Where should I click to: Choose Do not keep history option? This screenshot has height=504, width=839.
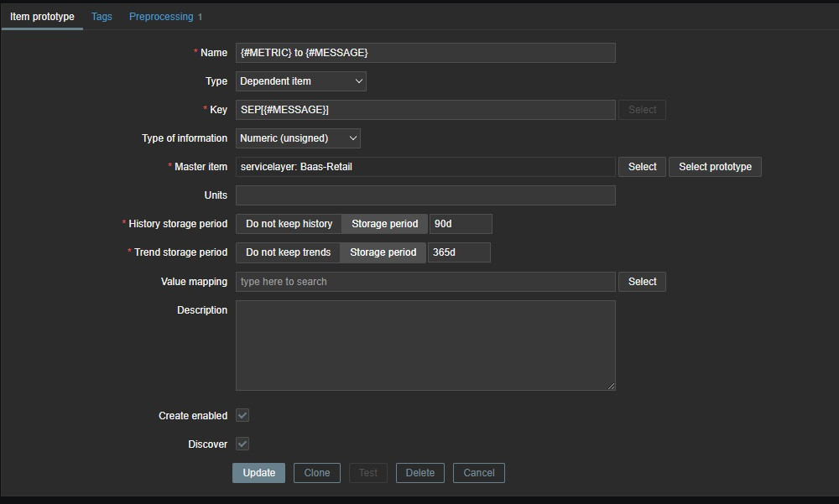[289, 224]
